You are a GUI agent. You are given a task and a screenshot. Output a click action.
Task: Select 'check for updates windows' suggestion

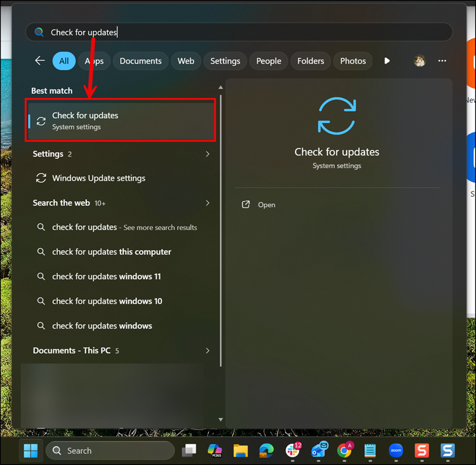pyautogui.click(x=121, y=325)
